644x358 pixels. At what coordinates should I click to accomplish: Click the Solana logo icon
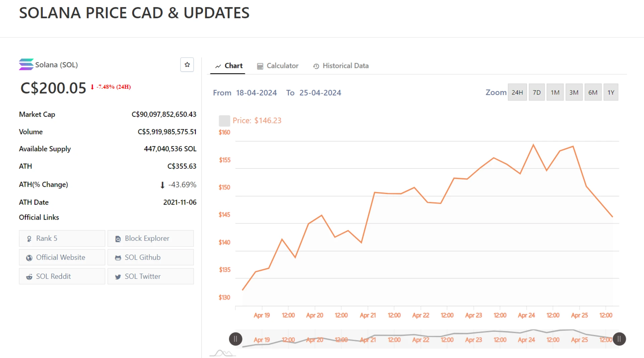click(x=26, y=64)
